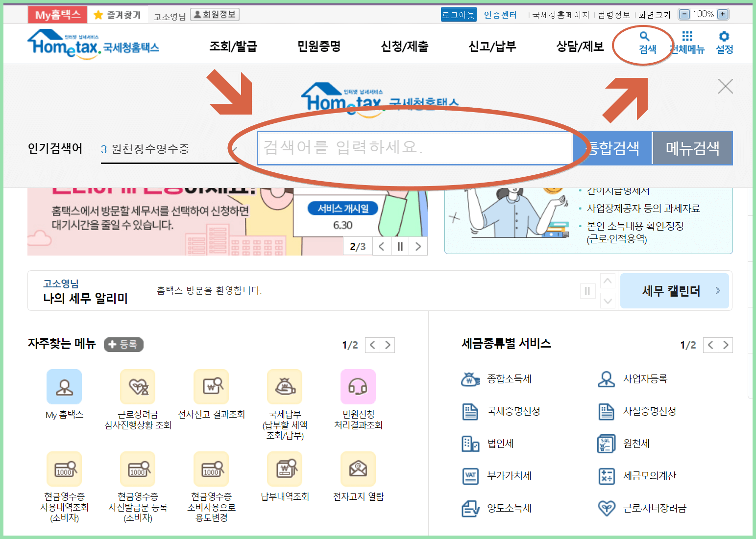
Task: Open the 세무 캘린더 button
Action: (675, 291)
